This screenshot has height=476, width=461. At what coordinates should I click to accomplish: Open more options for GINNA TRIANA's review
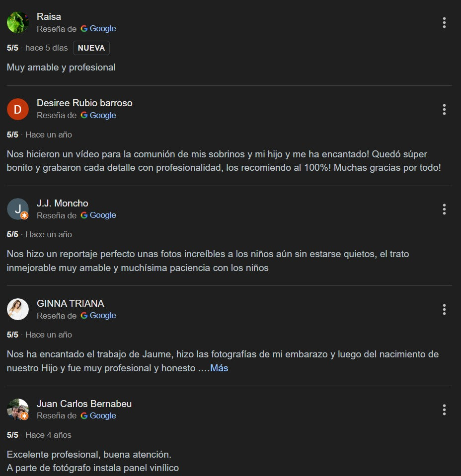[444, 309]
